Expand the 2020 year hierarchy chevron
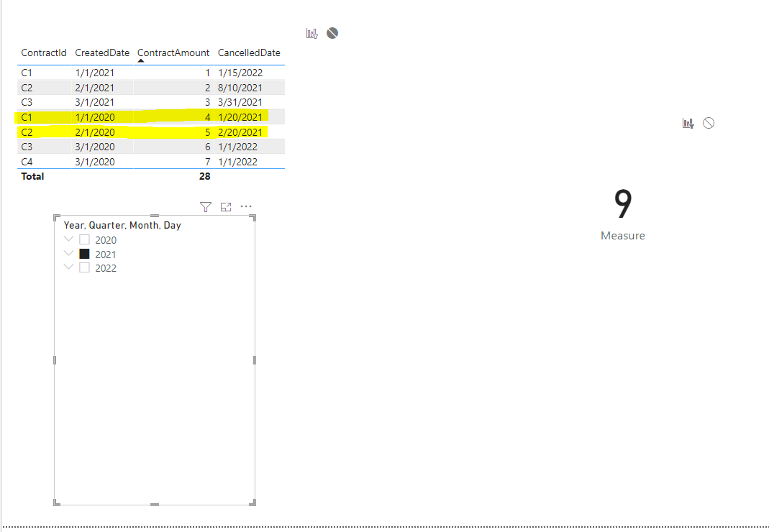The image size is (769, 532). (x=68, y=239)
